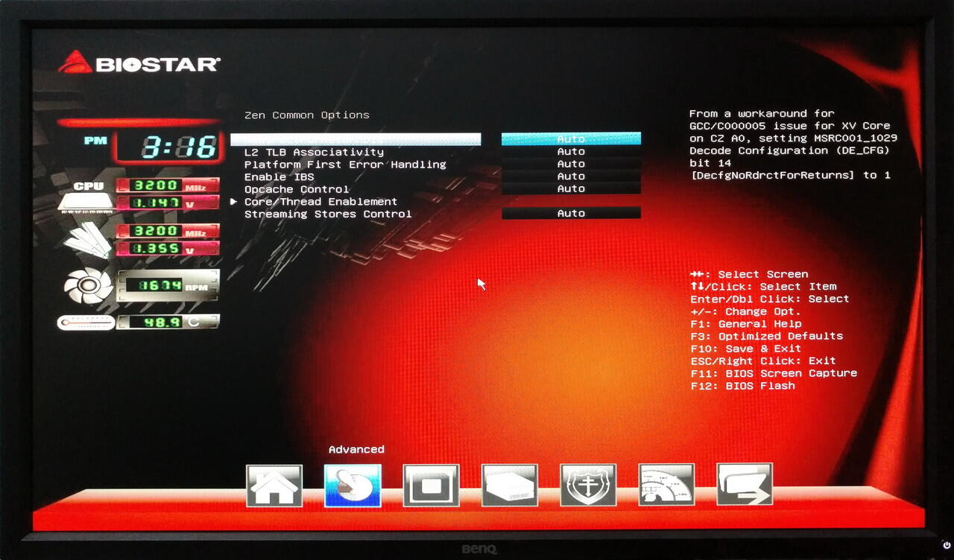Select the Platform First Error Handling row
Image resolution: width=954 pixels, height=560 pixels.
[x=345, y=165]
